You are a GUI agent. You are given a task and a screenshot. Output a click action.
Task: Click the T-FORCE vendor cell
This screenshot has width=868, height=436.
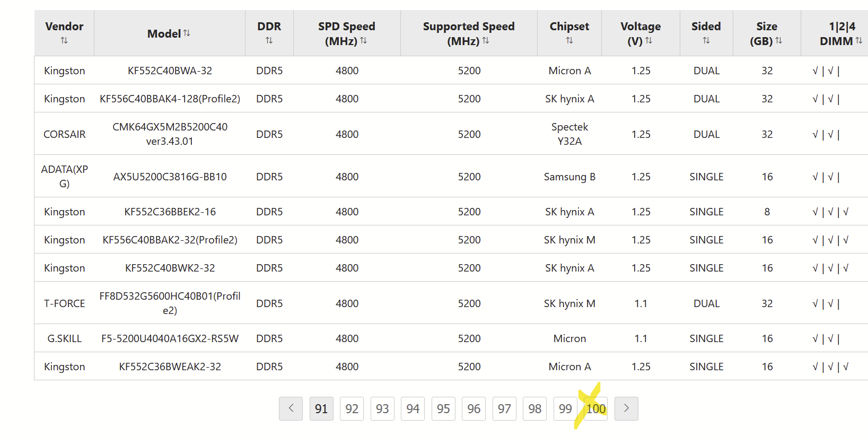[64, 303]
